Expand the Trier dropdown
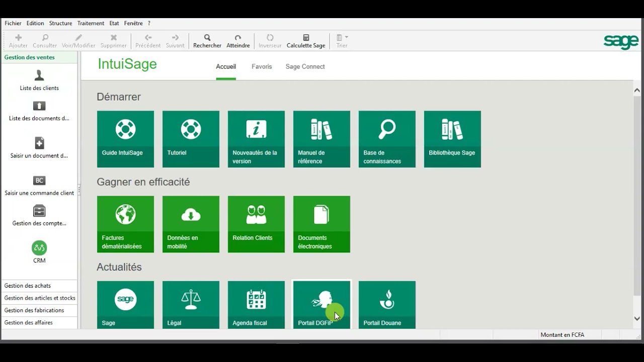 click(342, 41)
